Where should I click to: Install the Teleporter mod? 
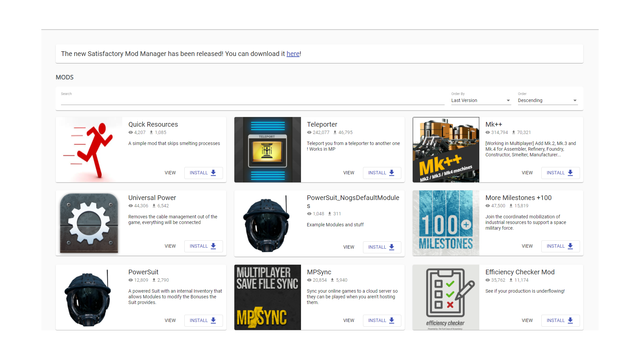(x=381, y=173)
